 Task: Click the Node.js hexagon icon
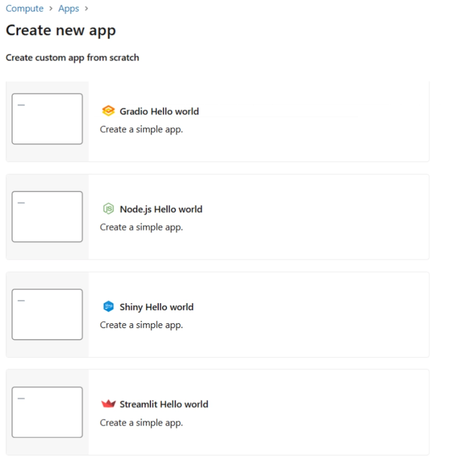tap(109, 208)
